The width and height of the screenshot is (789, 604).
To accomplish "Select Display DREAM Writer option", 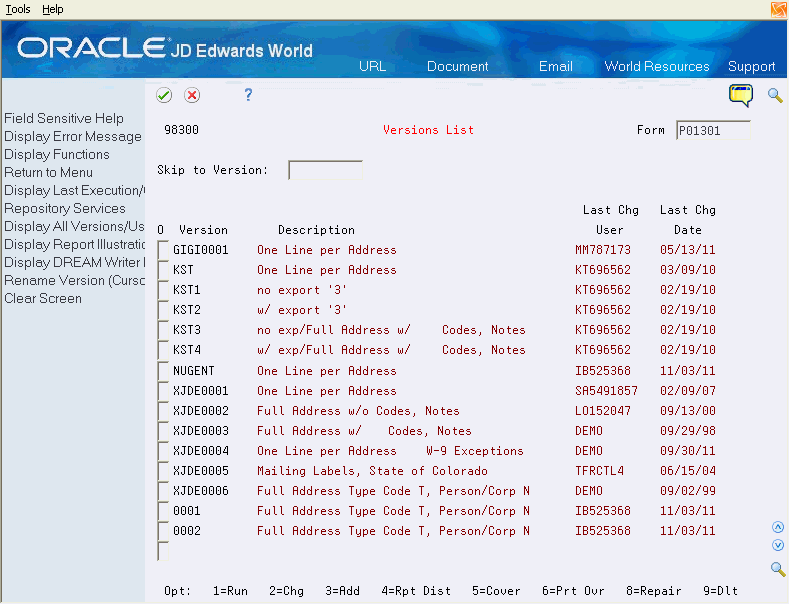I will pyautogui.click(x=74, y=262).
